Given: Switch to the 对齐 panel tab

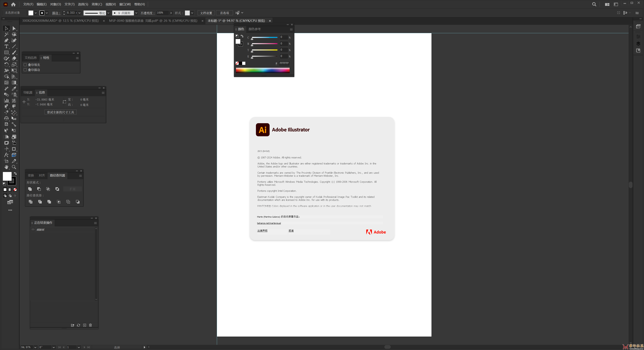Looking at the screenshot, I should pos(42,176).
